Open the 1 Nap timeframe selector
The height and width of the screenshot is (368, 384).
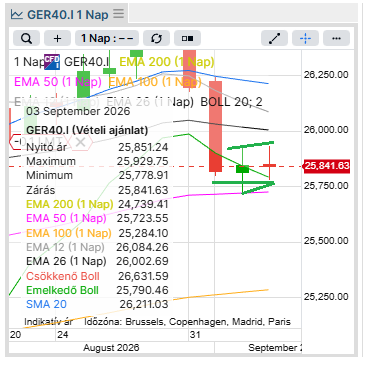point(107,38)
